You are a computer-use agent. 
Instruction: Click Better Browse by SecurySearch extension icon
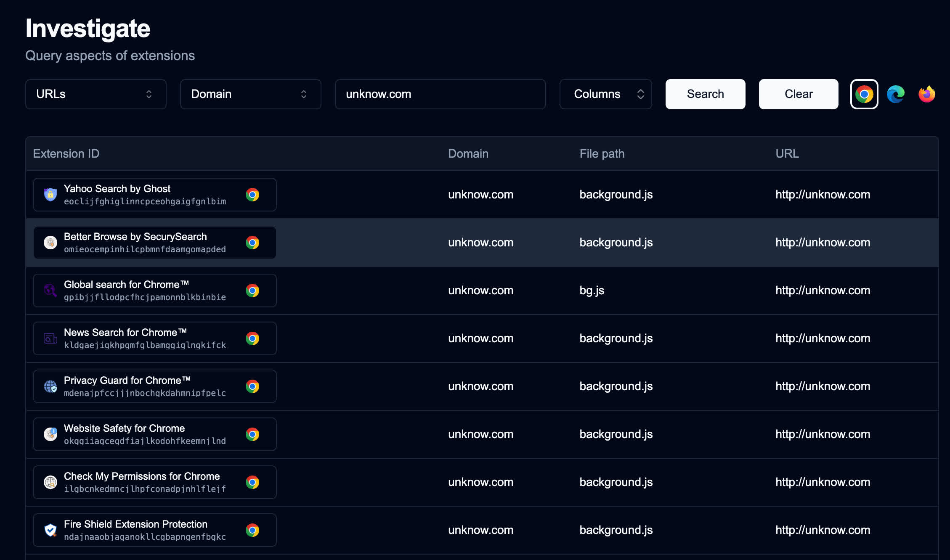[x=50, y=243]
